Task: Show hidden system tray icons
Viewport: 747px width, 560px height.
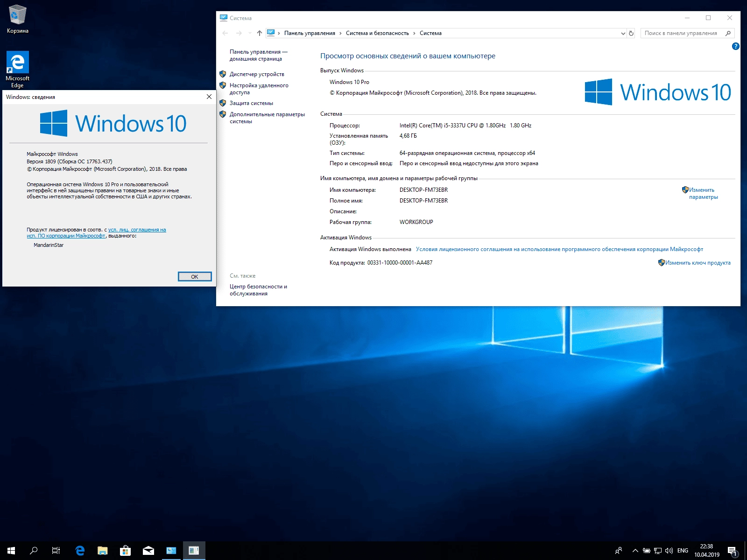Action: 635,551
